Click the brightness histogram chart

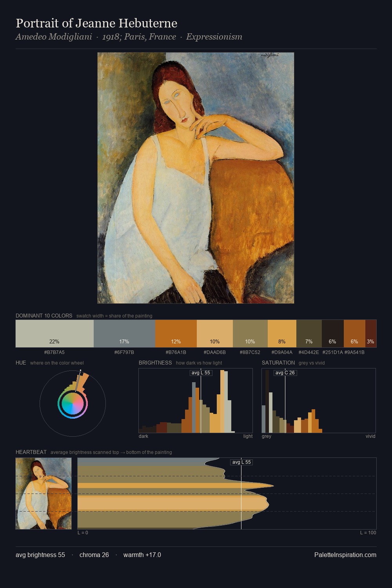(196, 401)
